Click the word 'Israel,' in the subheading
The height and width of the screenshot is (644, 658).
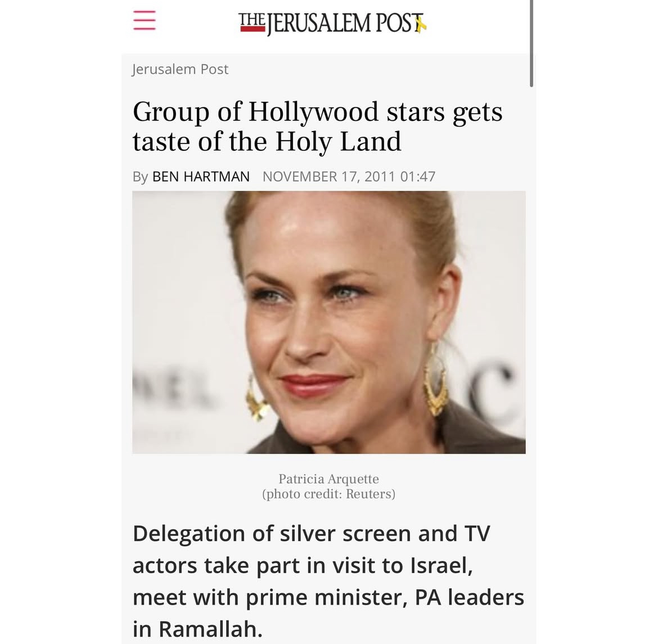click(441, 565)
